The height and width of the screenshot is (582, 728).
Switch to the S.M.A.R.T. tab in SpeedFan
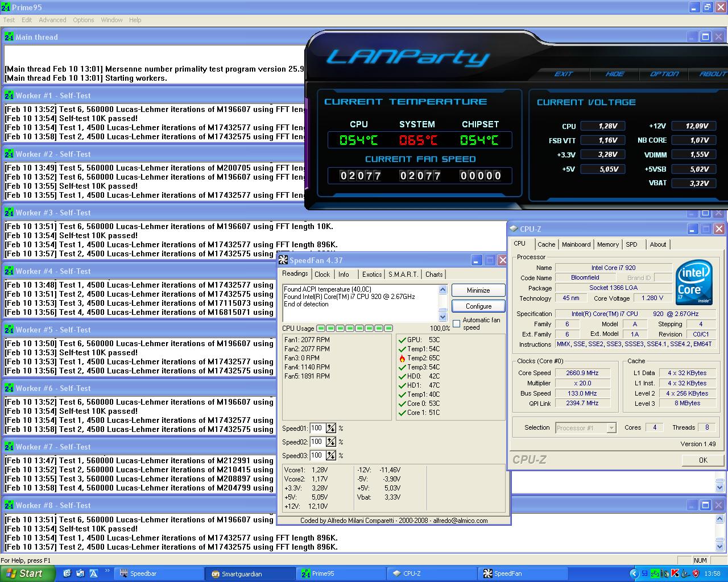click(x=403, y=275)
